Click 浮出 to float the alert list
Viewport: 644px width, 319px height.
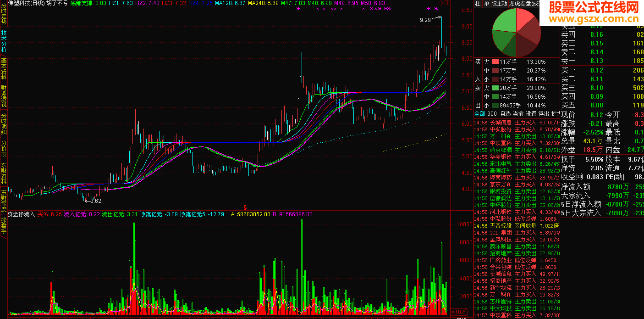[544, 114]
